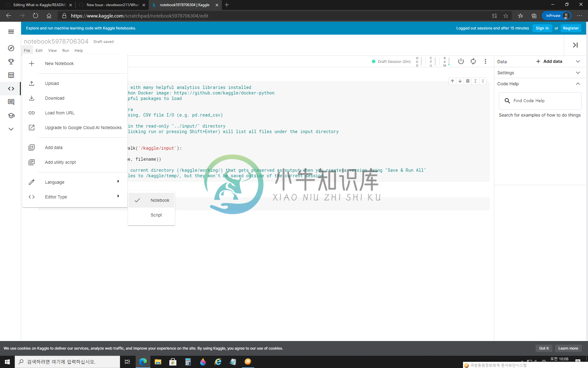Open the Language submenu

coord(75,182)
